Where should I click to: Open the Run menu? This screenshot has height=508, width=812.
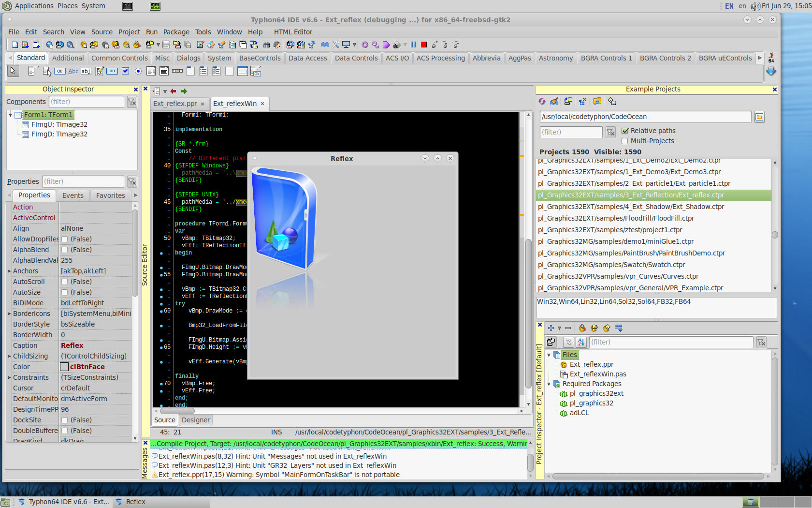point(152,32)
